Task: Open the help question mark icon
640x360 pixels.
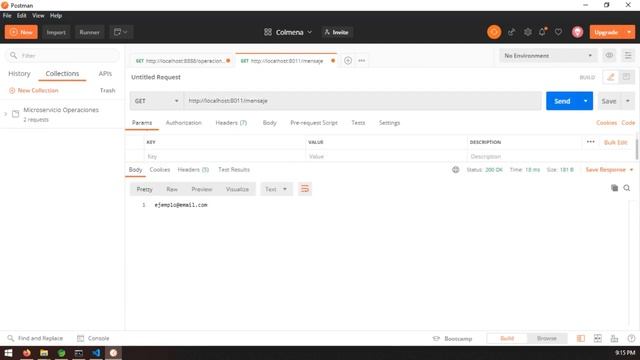Action: point(631,338)
